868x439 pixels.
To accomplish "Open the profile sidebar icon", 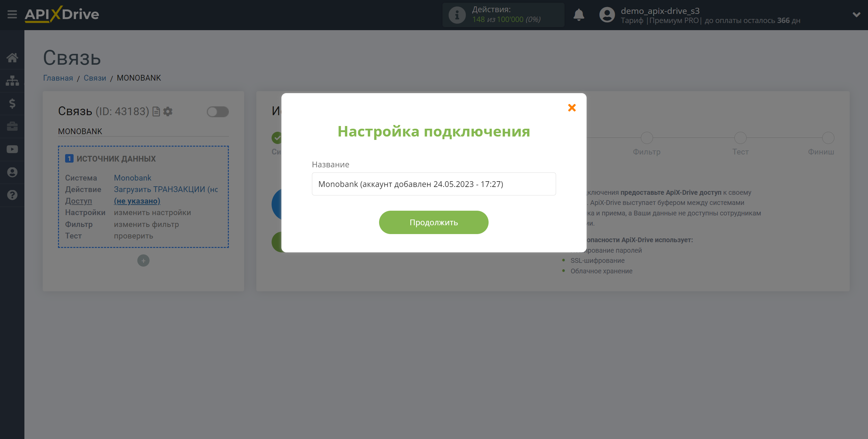I will tap(12, 172).
